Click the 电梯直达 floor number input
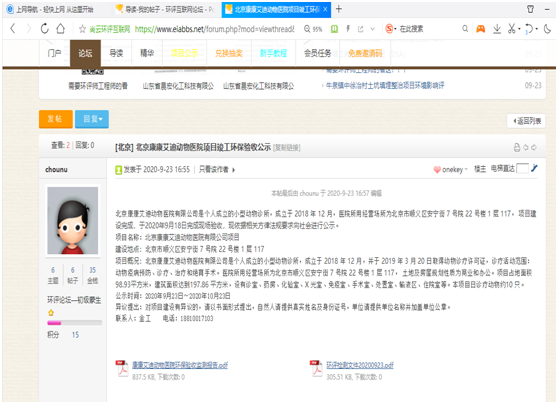 coord(522,169)
